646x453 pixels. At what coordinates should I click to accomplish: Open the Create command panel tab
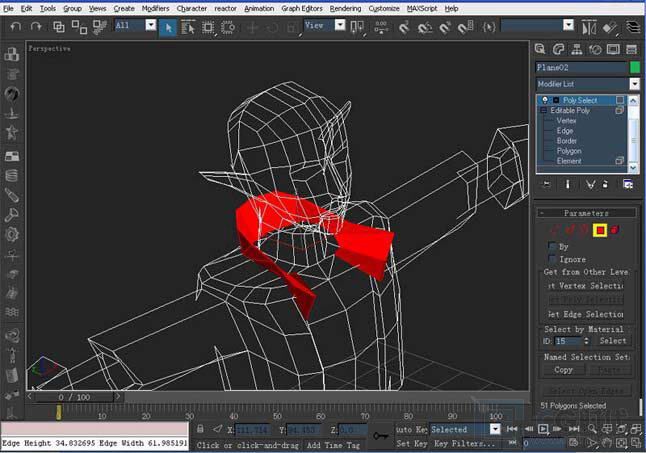pos(540,49)
